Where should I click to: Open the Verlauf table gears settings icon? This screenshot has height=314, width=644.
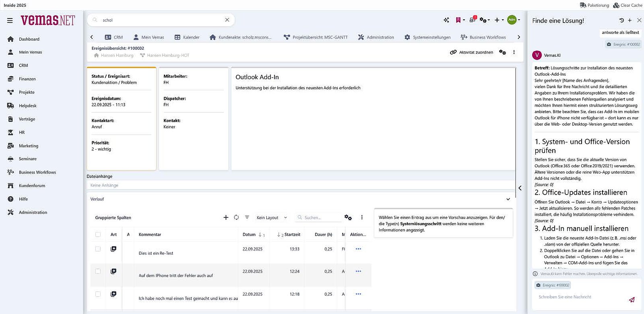[348, 218]
